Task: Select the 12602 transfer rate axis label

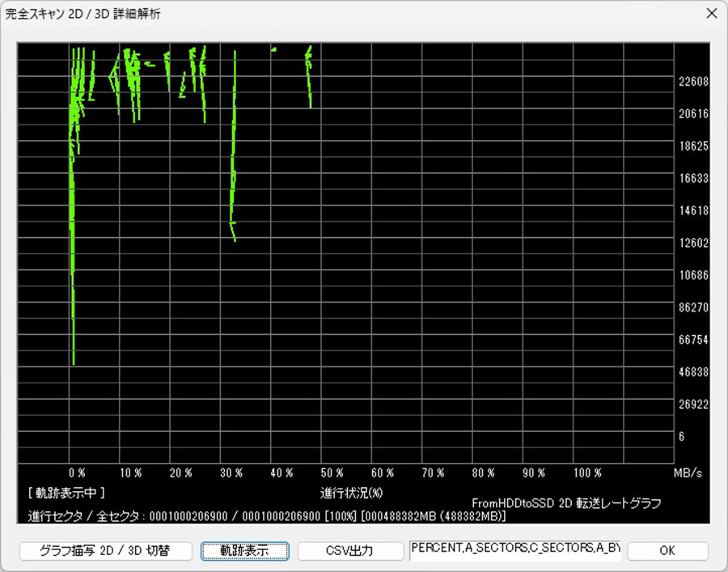Action: pyautogui.click(x=693, y=243)
